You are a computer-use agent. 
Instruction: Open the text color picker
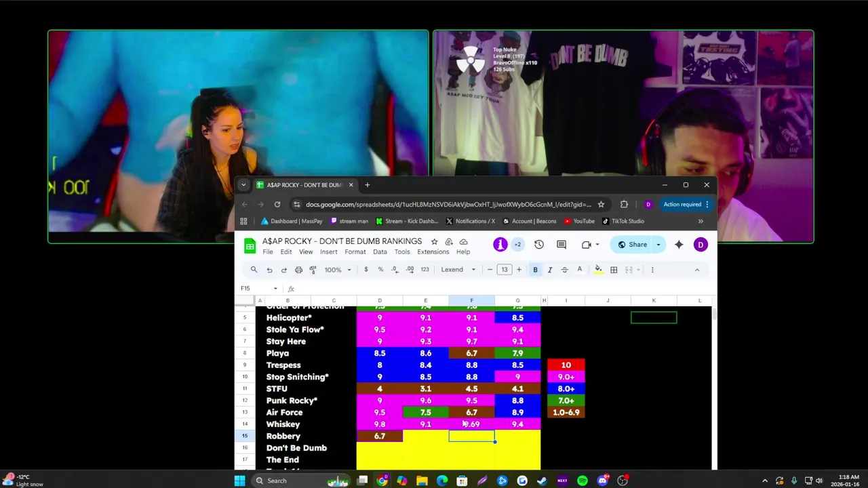tap(579, 270)
